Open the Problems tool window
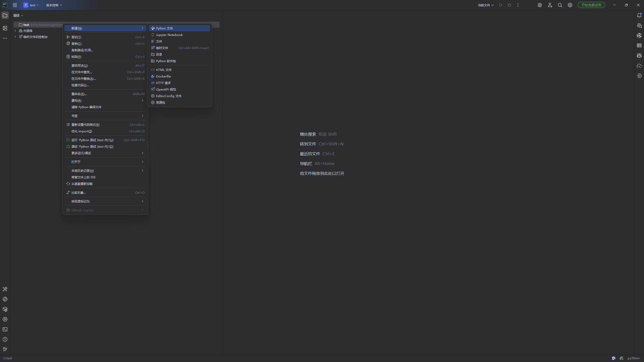This screenshot has height=362, width=644. (5, 339)
